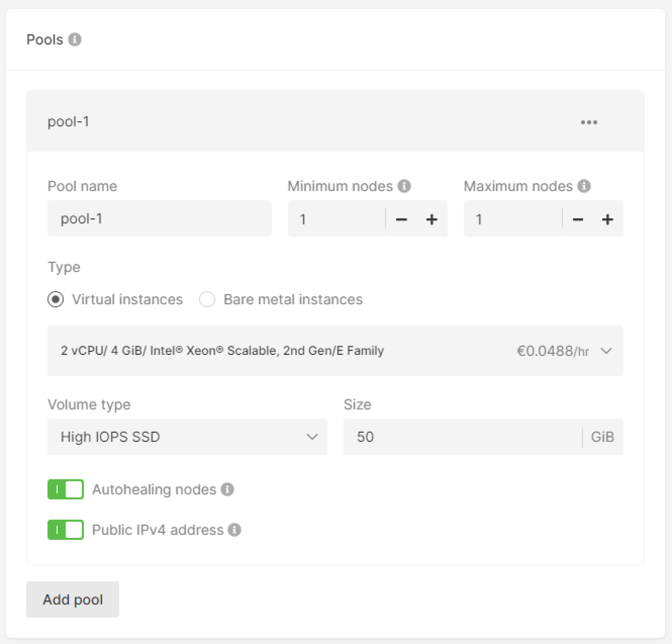Click the Public IPv4 address info icon
672x644 pixels.
point(234,530)
